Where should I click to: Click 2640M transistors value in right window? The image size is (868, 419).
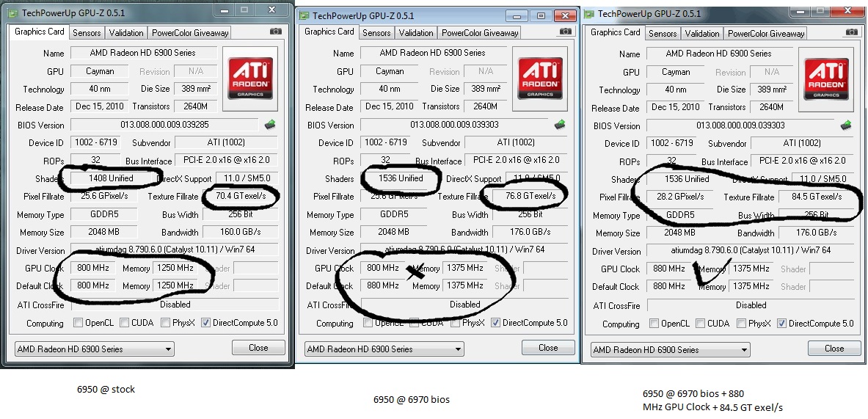coord(771,107)
